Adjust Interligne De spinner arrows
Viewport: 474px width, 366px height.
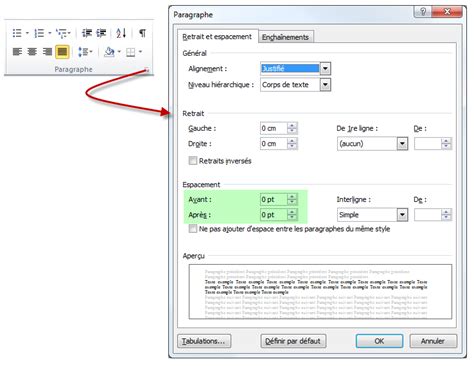(446, 215)
